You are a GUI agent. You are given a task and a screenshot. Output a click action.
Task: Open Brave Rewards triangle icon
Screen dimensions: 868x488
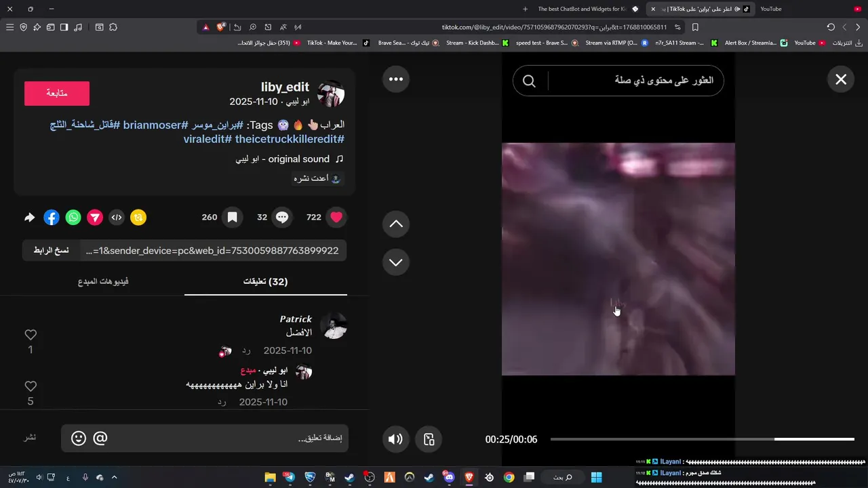click(x=205, y=27)
